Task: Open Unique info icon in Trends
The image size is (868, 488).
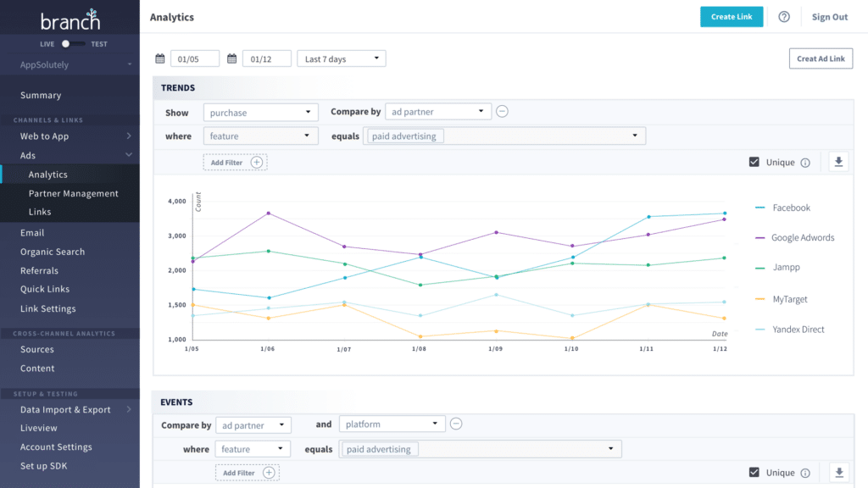Action: (805, 163)
